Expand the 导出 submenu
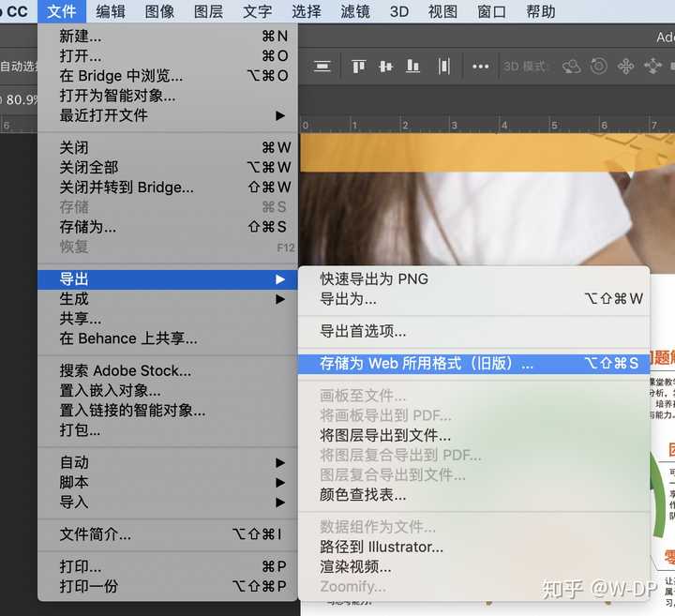This screenshot has width=675, height=616. point(168,279)
